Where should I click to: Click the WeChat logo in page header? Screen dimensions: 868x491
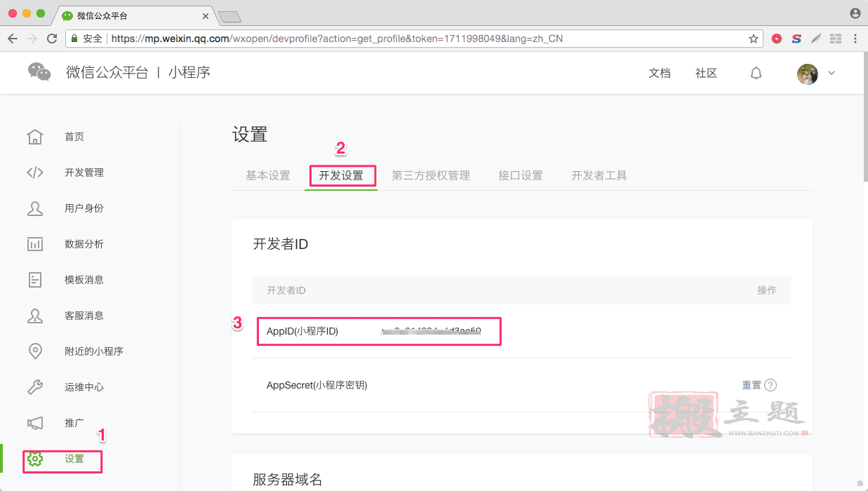39,72
